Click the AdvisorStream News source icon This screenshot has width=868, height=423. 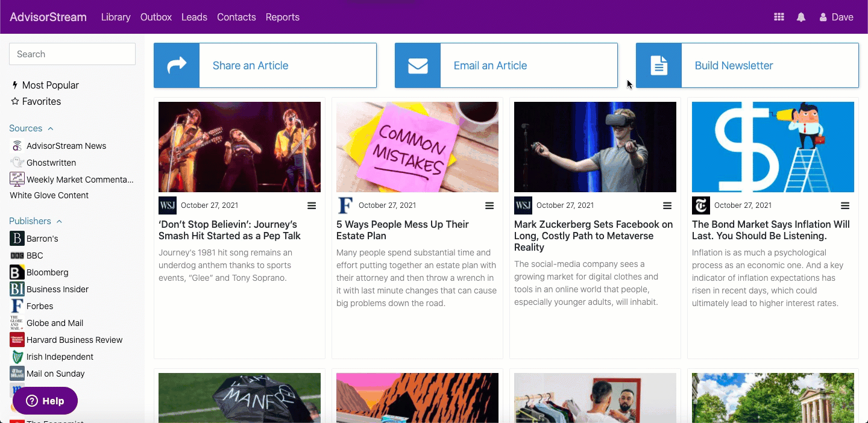pos(17,146)
